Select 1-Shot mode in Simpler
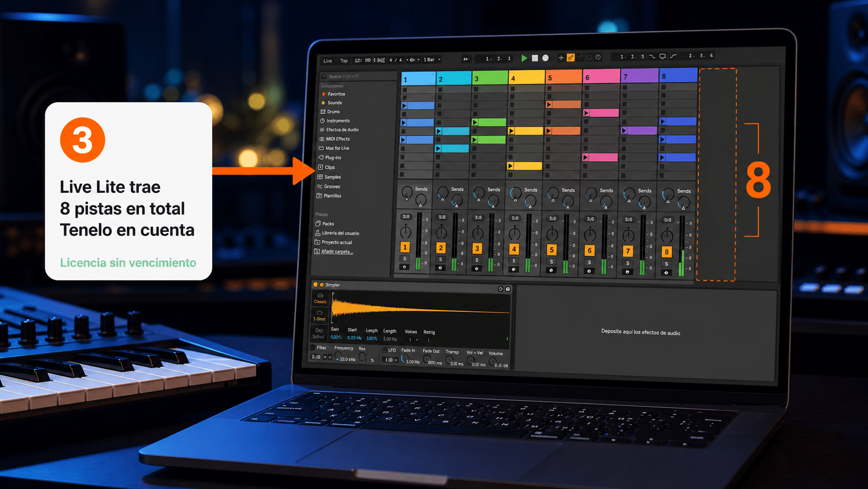Viewport: 868px width, 489px height. (x=319, y=316)
